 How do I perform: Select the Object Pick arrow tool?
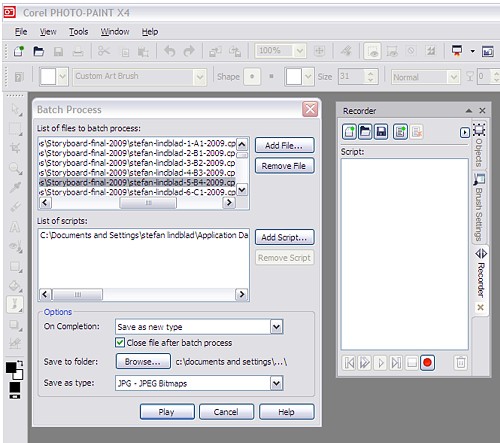pyautogui.click(x=15, y=109)
